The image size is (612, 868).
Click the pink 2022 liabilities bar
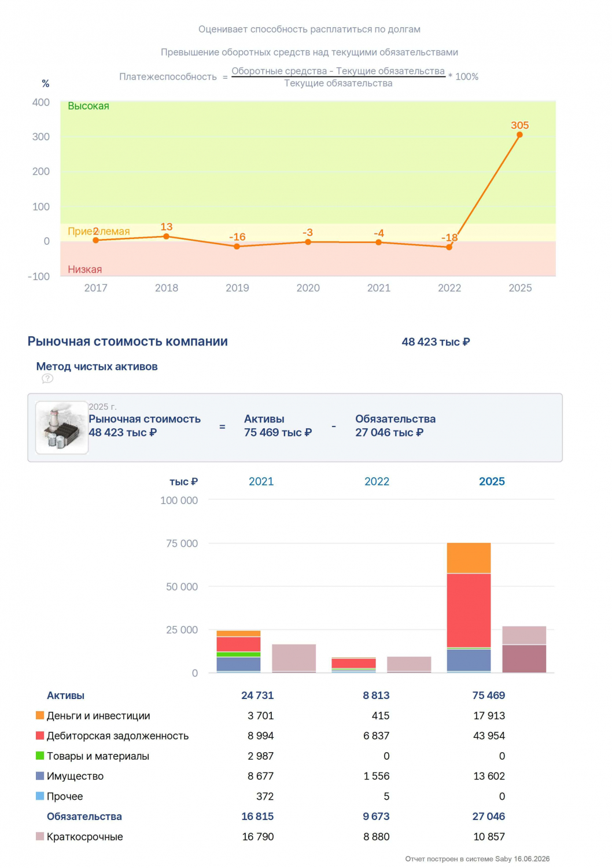coord(409,664)
